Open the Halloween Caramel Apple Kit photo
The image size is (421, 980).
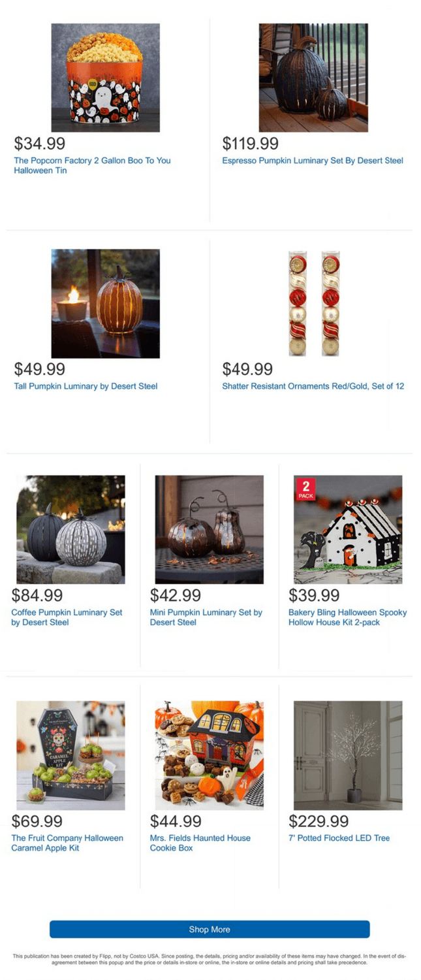click(x=70, y=755)
